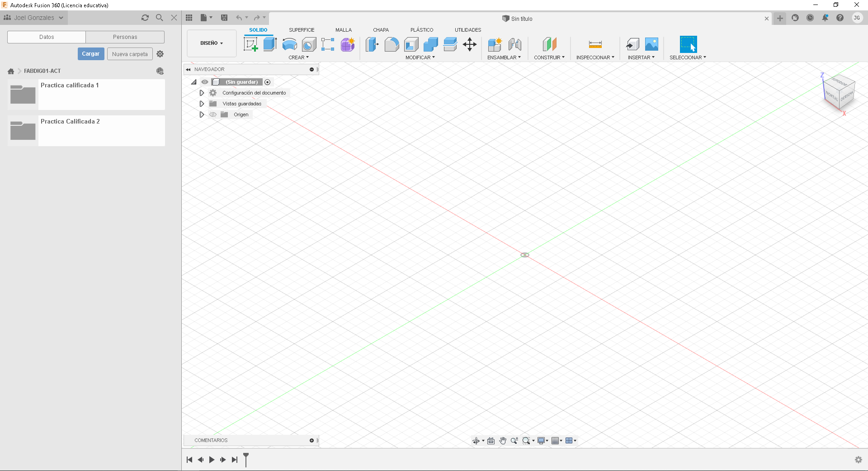Screen dimensions: 868x471
Task: Open the SELECCIONAR dropdown menu
Action: pyautogui.click(x=688, y=57)
